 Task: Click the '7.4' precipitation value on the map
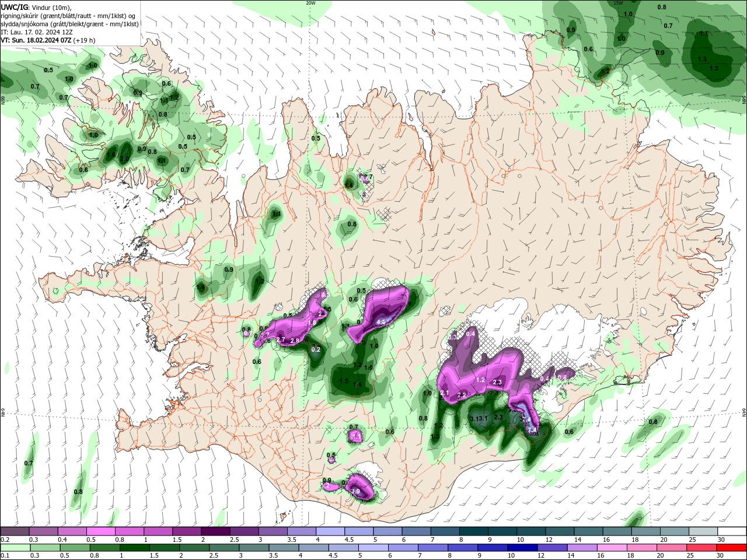click(x=532, y=430)
